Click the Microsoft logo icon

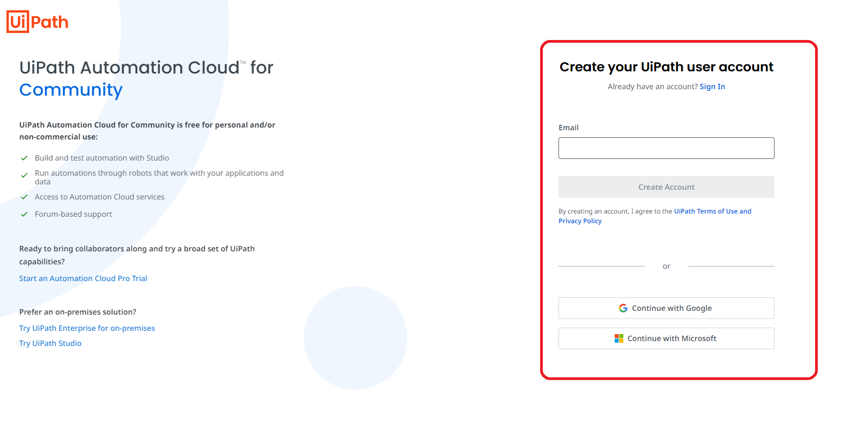tap(618, 338)
